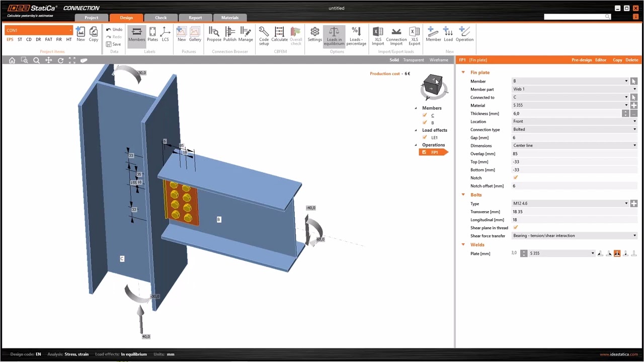Select the FAT analysis type
The height and width of the screenshot is (362, 644).
[48, 39]
